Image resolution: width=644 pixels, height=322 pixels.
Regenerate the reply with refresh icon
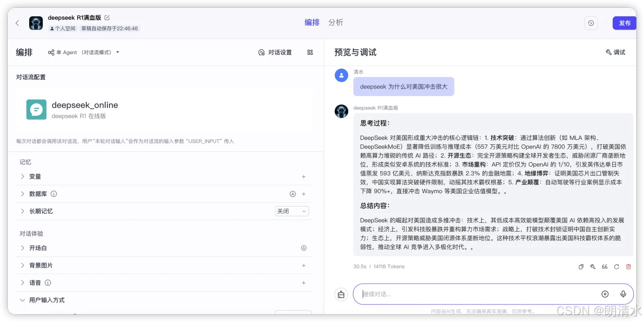click(617, 267)
